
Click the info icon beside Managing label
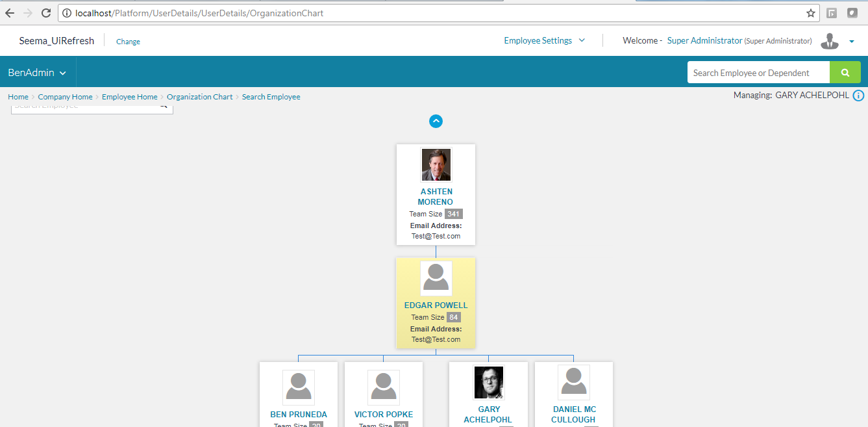click(858, 96)
